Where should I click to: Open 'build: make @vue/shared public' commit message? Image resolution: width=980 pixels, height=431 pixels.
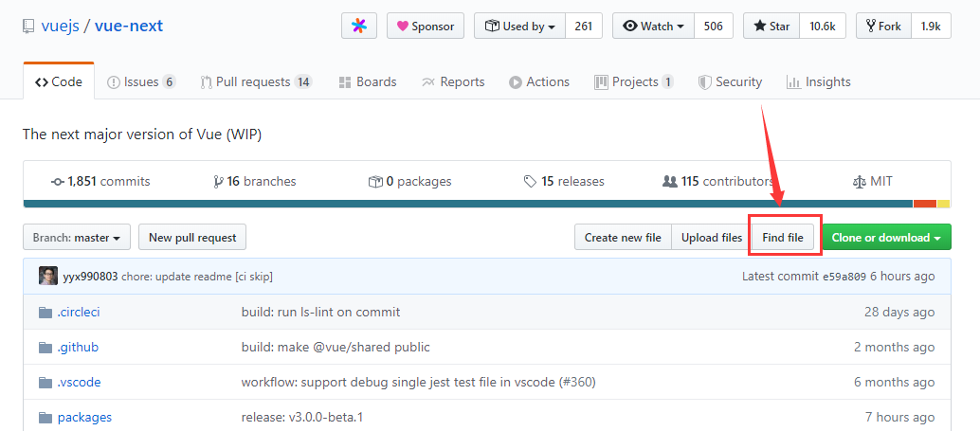tap(336, 347)
